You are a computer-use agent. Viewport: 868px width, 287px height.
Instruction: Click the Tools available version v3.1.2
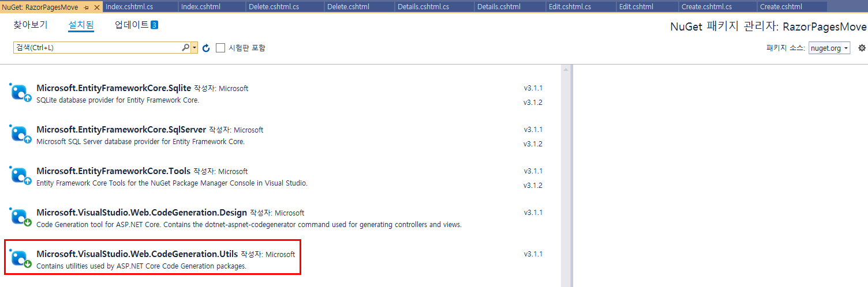[533, 186]
